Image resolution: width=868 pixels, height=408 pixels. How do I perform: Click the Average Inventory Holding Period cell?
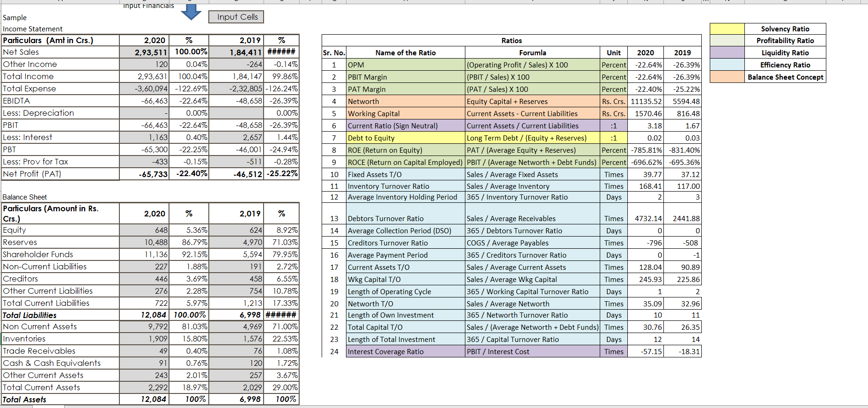pos(405,197)
